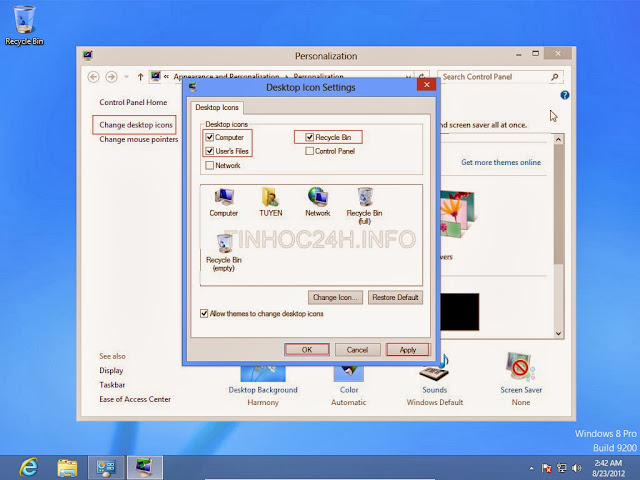Click the Desktop Icon Settings title icon
640x480 pixels.
tap(193, 87)
